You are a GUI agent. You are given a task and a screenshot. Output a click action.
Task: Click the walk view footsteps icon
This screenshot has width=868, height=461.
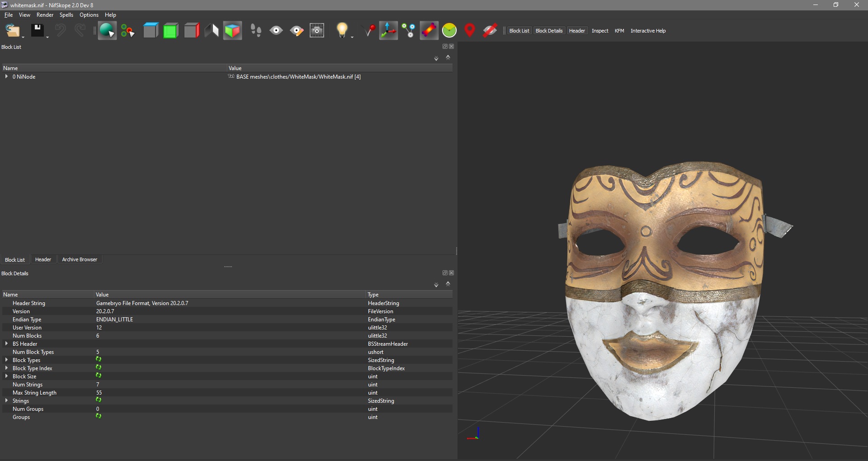(256, 31)
